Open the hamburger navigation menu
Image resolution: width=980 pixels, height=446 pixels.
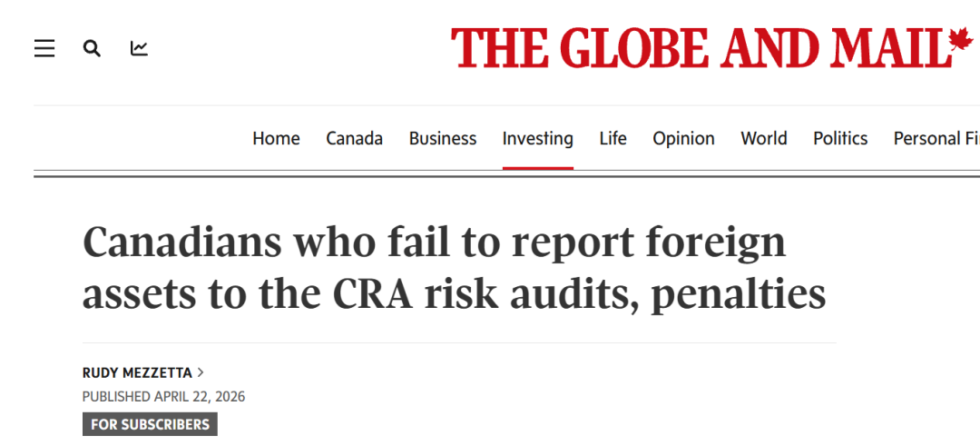tap(44, 48)
